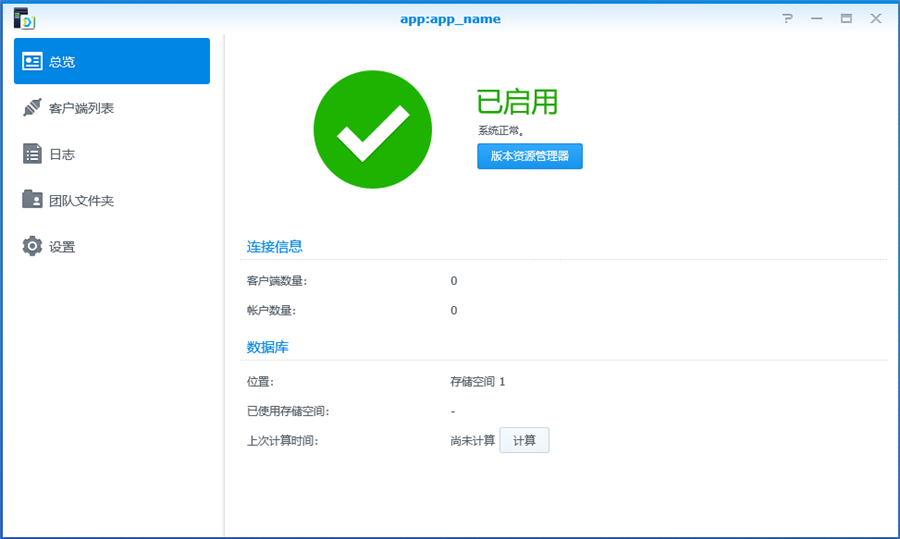This screenshot has height=539, width=900.
Task: Launch the 版本资源管理器 button
Action: [529, 156]
